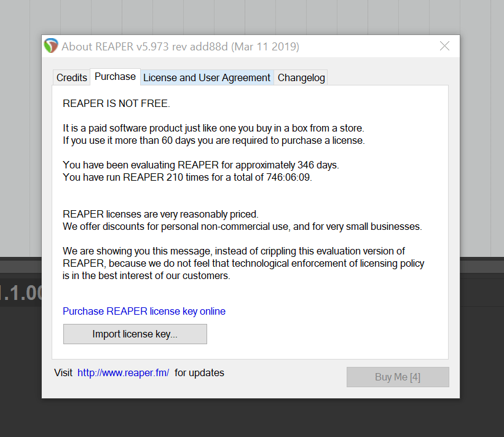The image size is (504, 437).
Task: View the Changelog tab
Action: tap(301, 77)
